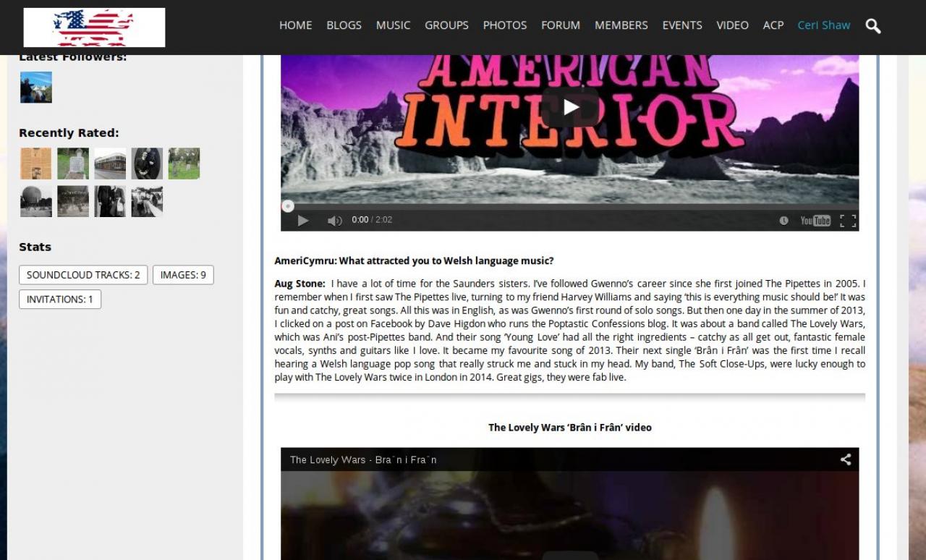
Task: Click the share icon on The Lovely Wars video
Action: point(845,459)
